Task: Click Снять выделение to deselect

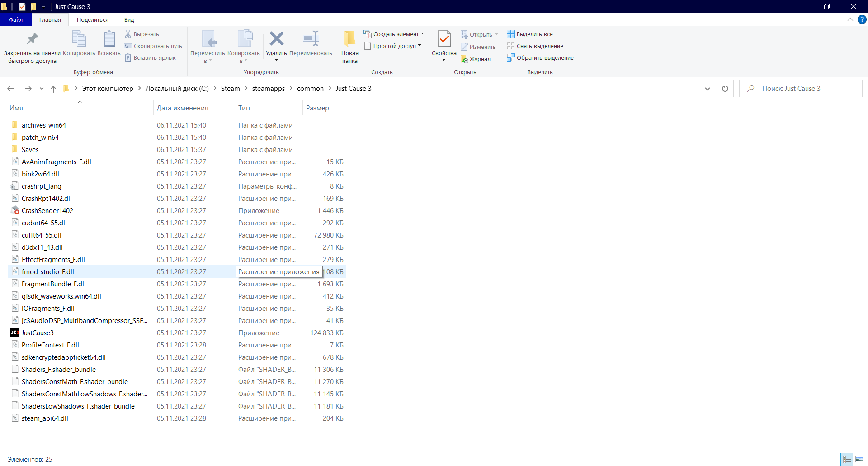Action: (535, 46)
